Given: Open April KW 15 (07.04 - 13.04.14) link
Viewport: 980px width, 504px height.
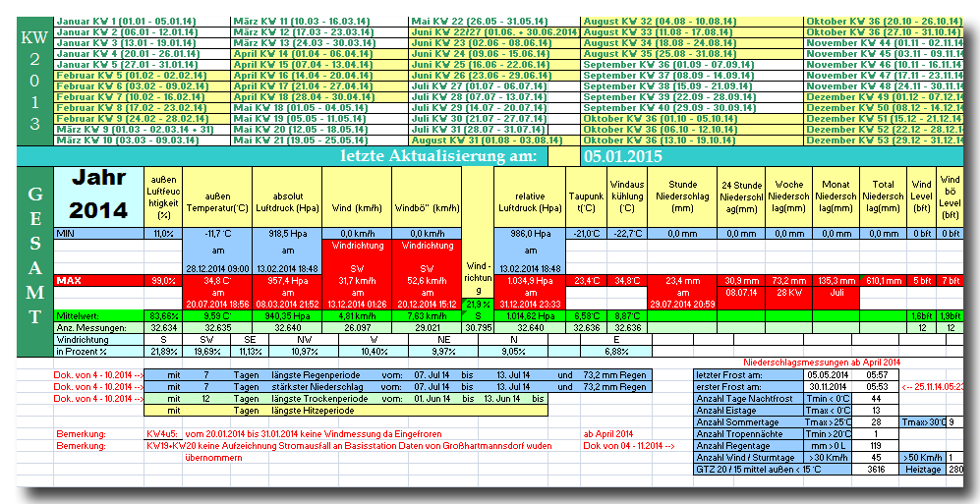Looking at the screenshot, I should pyautogui.click(x=303, y=65).
